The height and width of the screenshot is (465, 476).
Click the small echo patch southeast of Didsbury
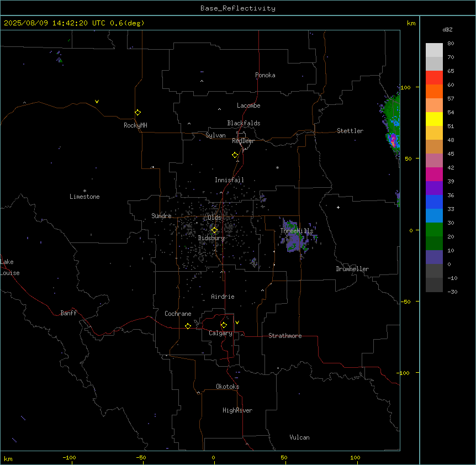(254, 262)
